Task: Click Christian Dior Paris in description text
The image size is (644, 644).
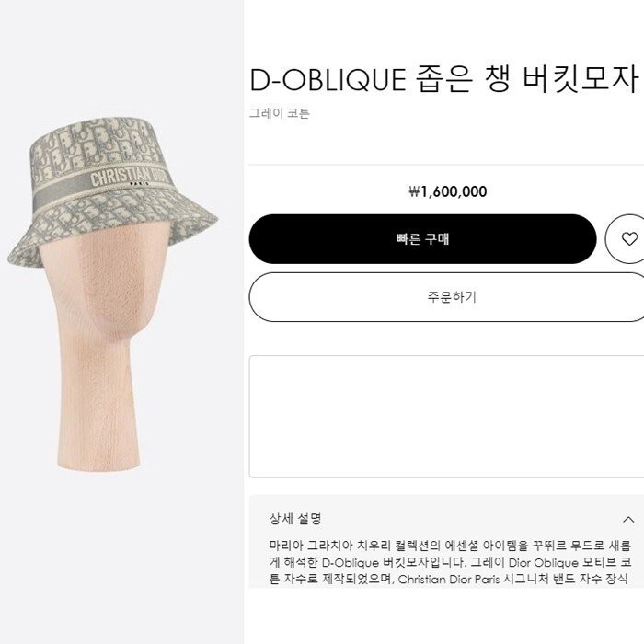Action: coord(449,579)
